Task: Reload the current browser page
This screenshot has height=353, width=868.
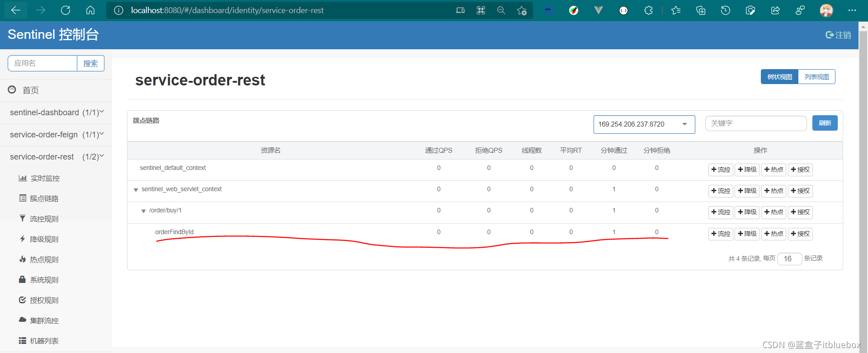Action: point(66,10)
